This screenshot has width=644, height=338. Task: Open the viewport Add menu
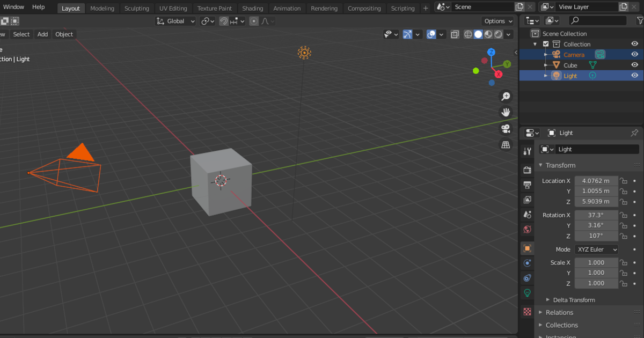42,34
